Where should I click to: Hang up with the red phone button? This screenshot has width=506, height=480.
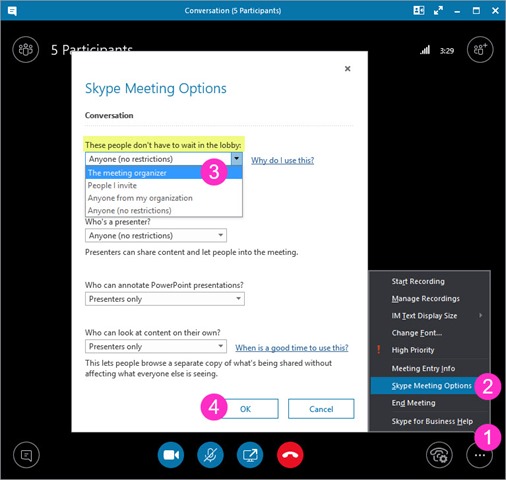tap(290, 455)
